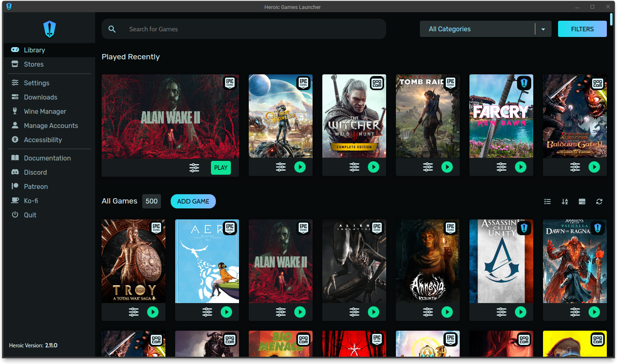Click the search magnifier icon
The height and width of the screenshot is (364, 617).
pyautogui.click(x=112, y=29)
